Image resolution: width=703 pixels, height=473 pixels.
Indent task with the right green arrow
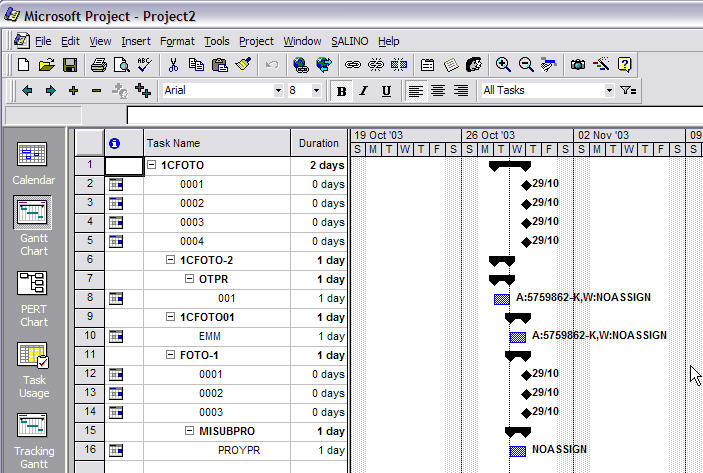[x=51, y=91]
